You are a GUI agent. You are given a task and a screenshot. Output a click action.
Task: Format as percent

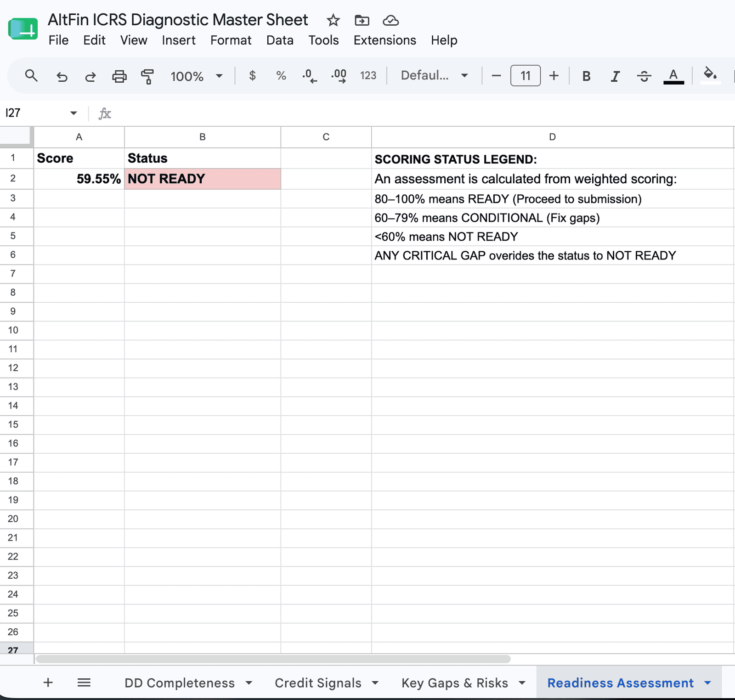click(281, 76)
